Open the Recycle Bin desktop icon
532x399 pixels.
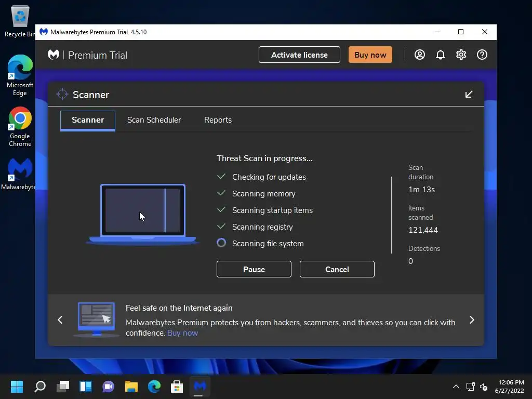click(20, 21)
